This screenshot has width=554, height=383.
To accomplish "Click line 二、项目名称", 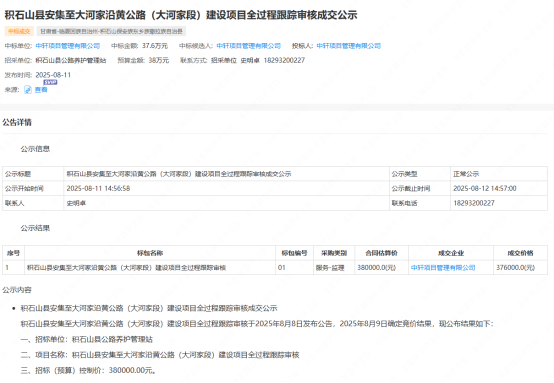I will click(160, 355).
